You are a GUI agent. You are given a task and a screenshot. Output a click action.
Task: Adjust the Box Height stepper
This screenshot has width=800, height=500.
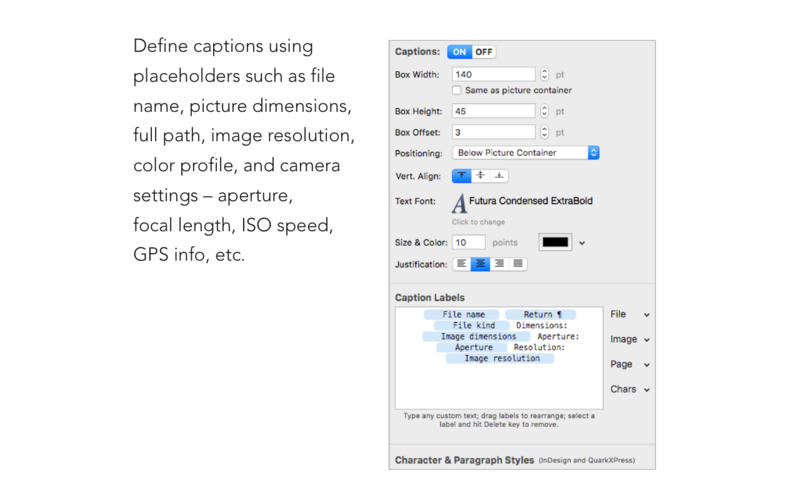tap(544, 111)
